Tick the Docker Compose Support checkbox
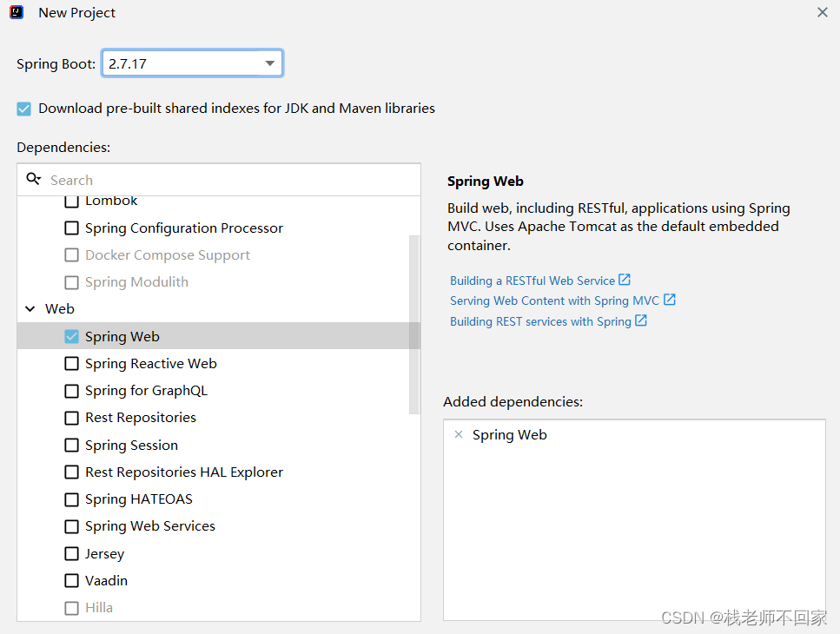 coord(71,254)
